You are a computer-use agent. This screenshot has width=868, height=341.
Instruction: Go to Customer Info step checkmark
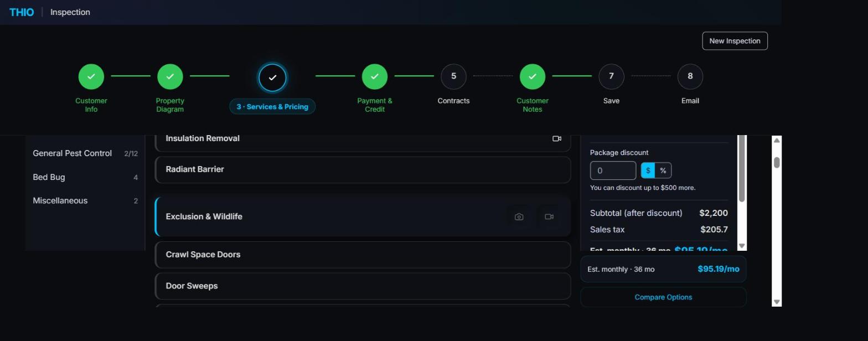[91, 76]
